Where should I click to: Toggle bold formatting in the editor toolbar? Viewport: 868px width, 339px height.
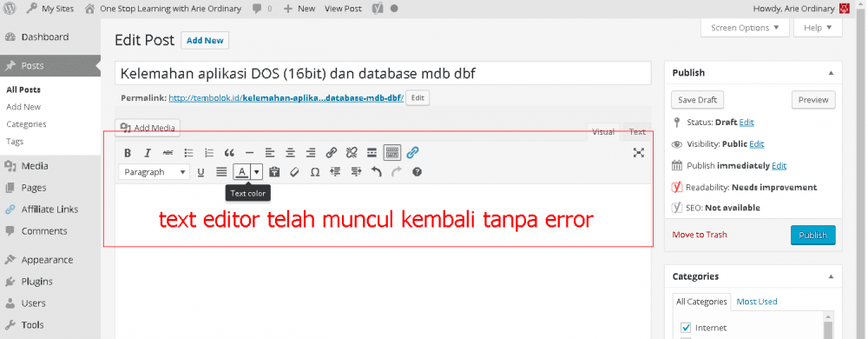click(x=128, y=153)
